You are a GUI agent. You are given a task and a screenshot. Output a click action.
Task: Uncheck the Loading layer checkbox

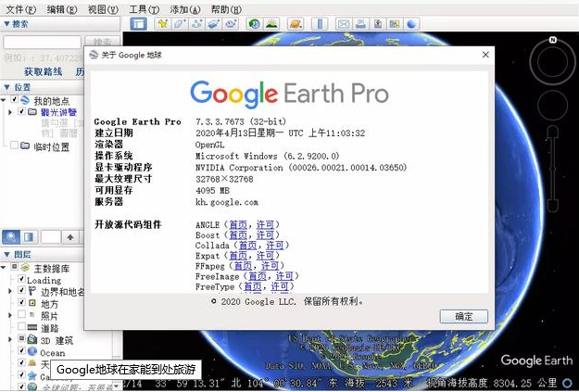click(22, 279)
